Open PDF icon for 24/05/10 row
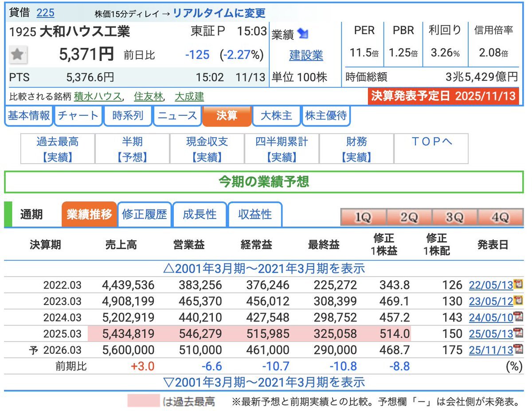532x411 pixels. click(518, 317)
